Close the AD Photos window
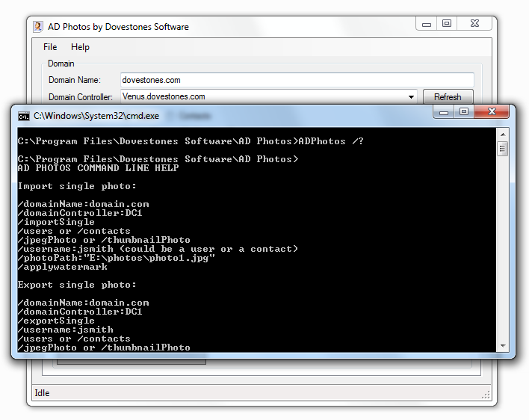This screenshot has height=420, width=529. pyautogui.click(x=474, y=23)
